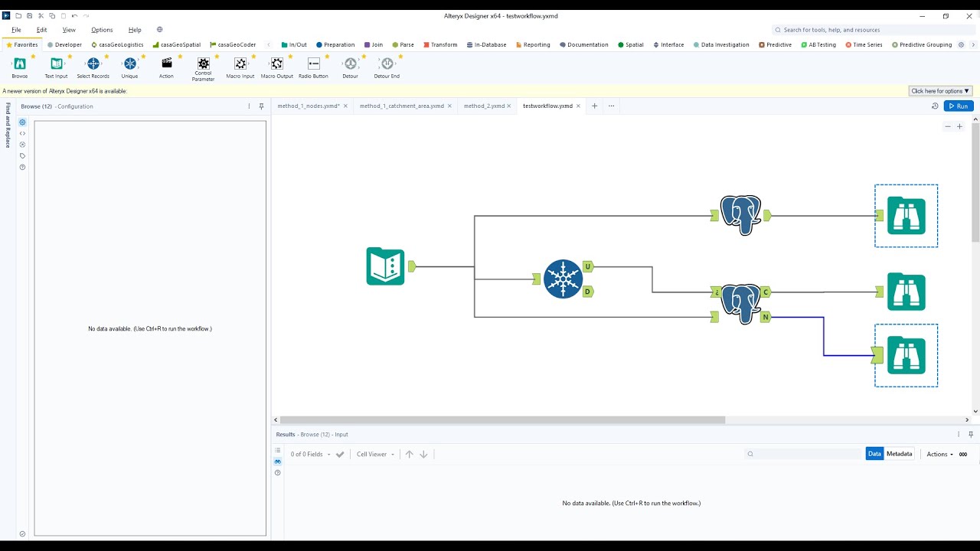Open the Cell Viewer dropdown
This screenshot has width=980, height=551.
(x=375, y=455)
